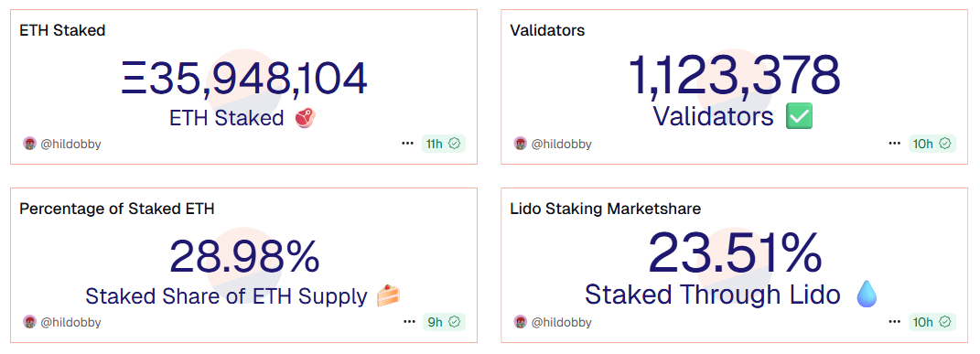Click the 28.98% staked share value
Screen dimensions: 980x354
pos(244,257)
